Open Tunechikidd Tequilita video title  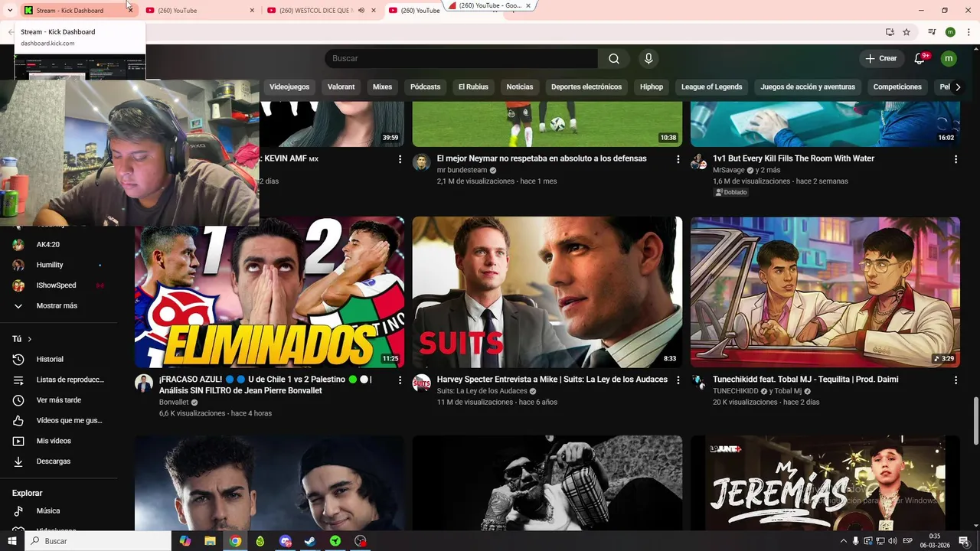[x=805, y=380]
